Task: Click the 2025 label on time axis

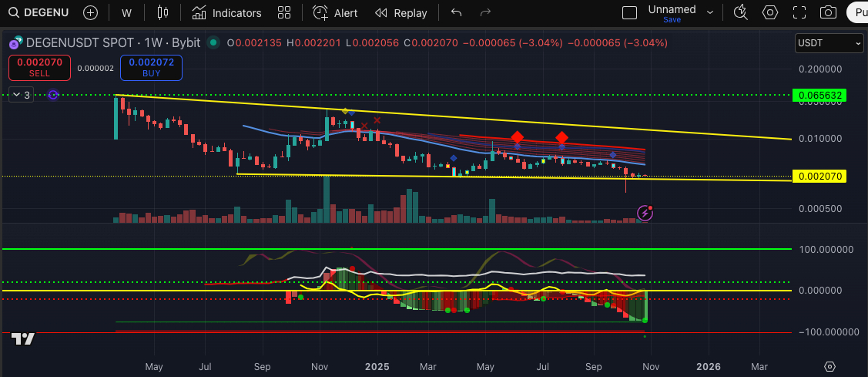Action: click(x=378, y=366)
